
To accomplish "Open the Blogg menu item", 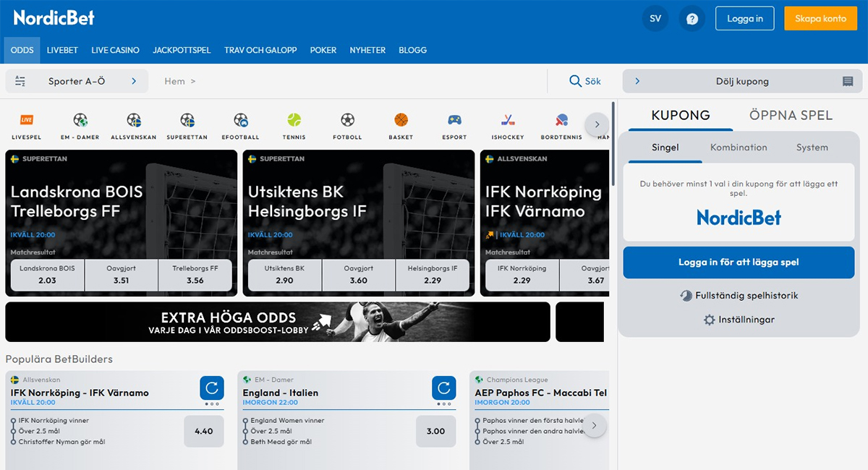I will (x=412, y=51).
